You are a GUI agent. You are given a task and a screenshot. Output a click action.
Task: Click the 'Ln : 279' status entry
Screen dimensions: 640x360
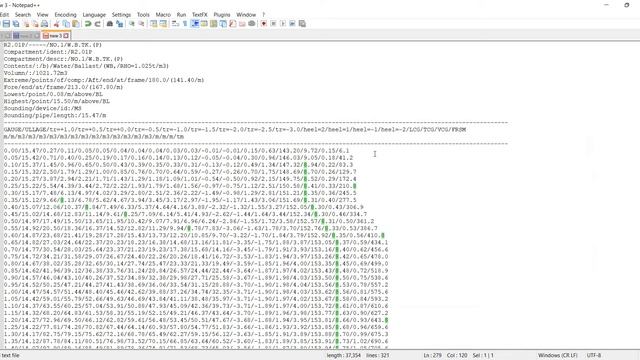click(432, 356)
